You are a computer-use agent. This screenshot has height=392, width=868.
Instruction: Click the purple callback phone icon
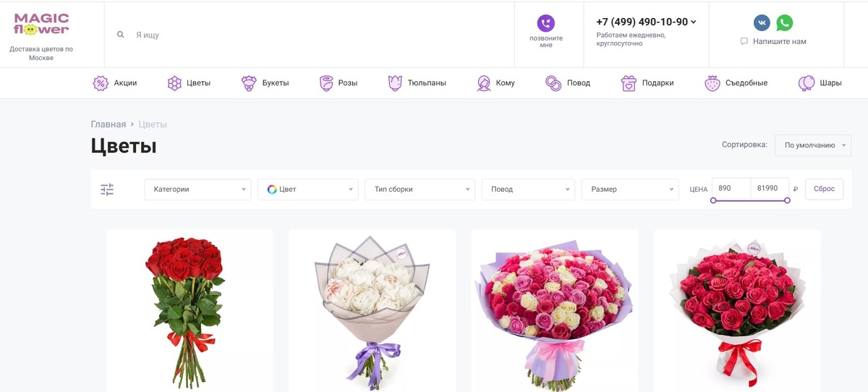click(x=546, y=23)
